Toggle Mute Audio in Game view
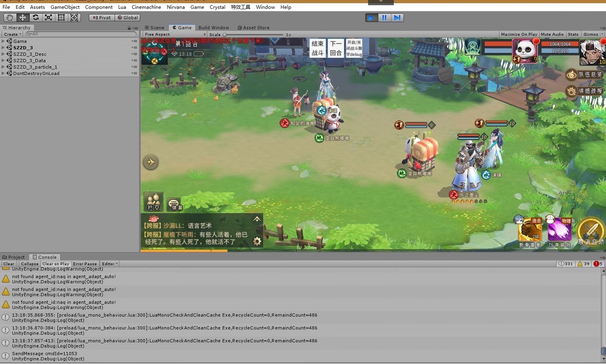The image size is (606, 364). 552,35
